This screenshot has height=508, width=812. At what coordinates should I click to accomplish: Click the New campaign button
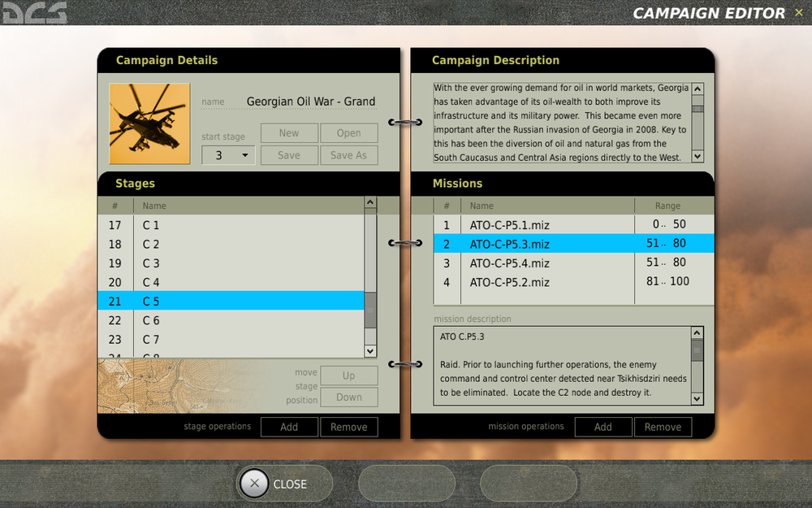pos(289,133)
